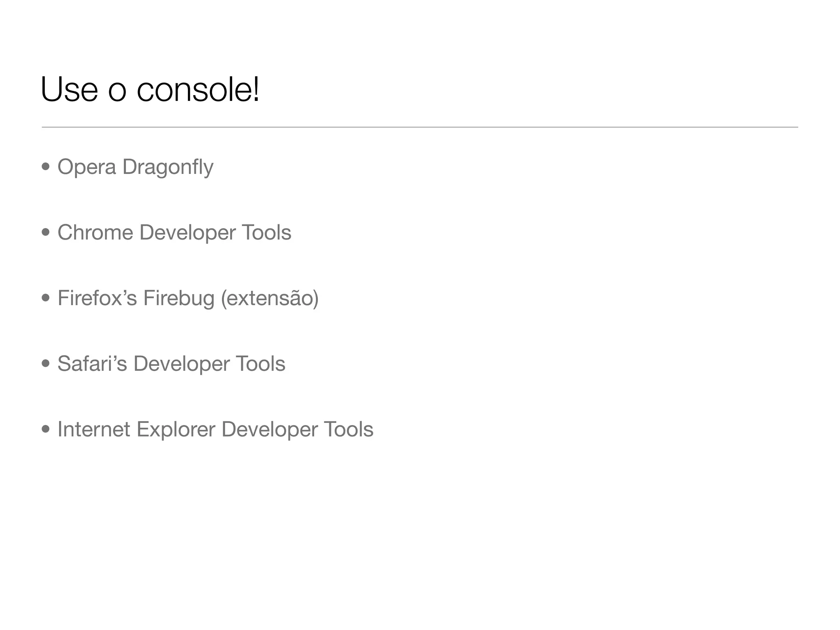Click the bullet dot before Safari's Developer Tools
Viewport: 840px width, 630px height.
[46, 364]
